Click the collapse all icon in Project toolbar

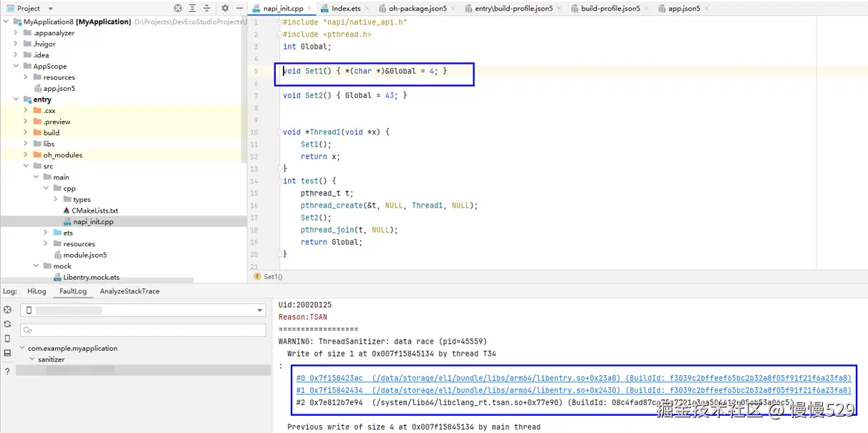[208, 9]
